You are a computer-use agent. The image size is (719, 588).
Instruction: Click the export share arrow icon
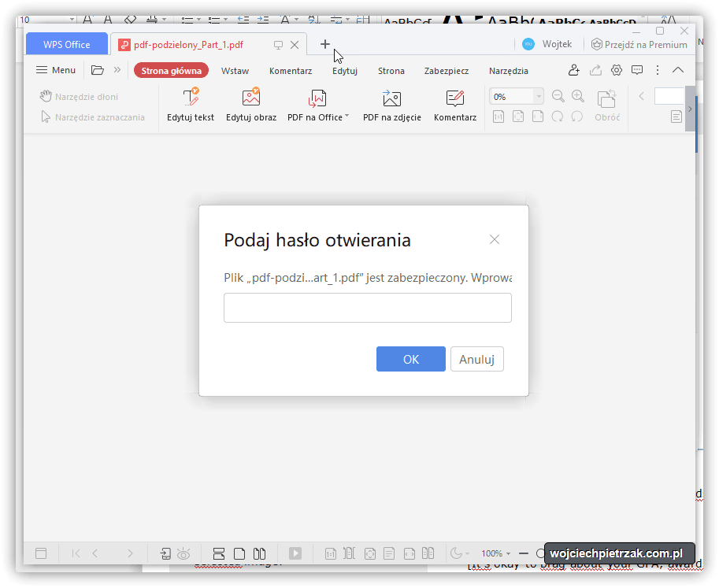595,70
